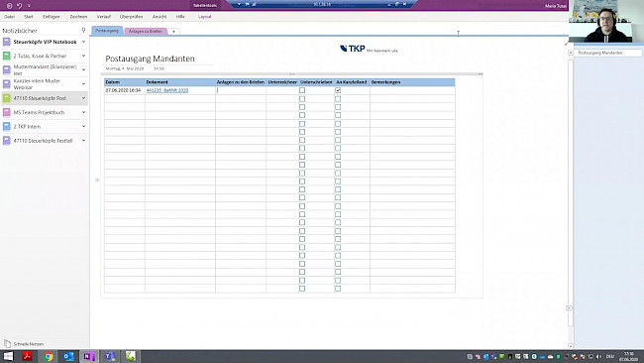Open the green arrow app in the taskbar

pos(131,356)
